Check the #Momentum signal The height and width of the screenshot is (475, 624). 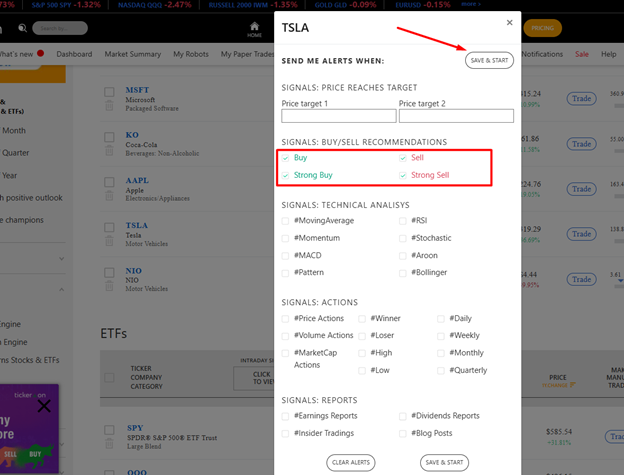pos(285,238)
